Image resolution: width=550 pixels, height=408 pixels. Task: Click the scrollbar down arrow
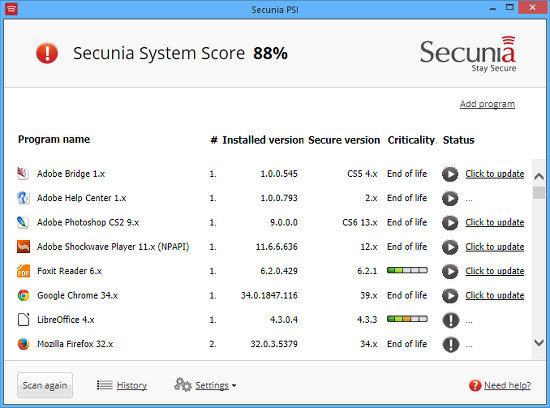click(x=539, y=342)
